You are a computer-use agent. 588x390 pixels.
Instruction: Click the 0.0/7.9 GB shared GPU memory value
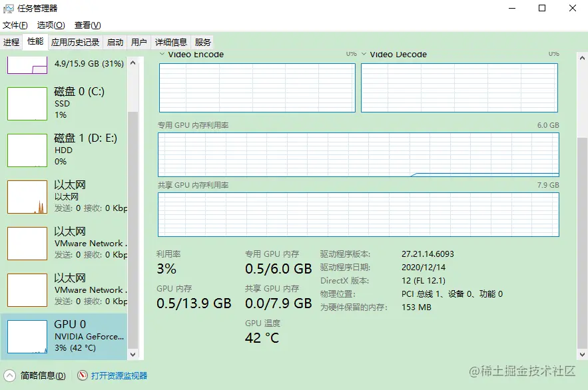point(278,303)
